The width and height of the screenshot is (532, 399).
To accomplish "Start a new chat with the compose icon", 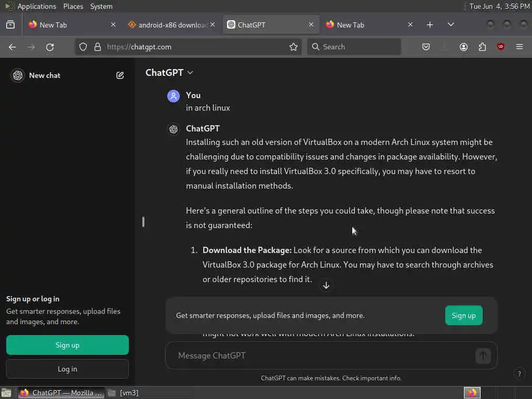I will click(x=120, y=75).
